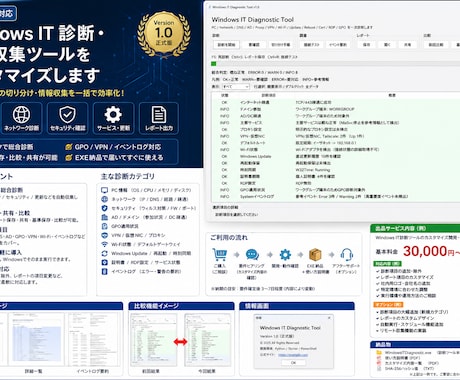Click the 保存 report button
Image resolution: width=460 pixels, height=380 pixels.
(366, 45)
